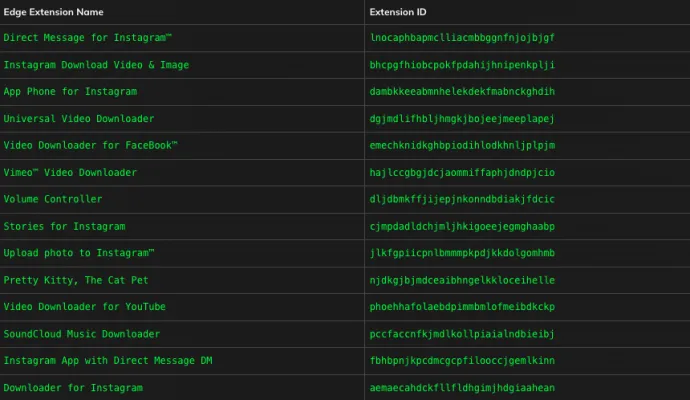
Task: Select App Phone for Instagram row name
Action: [70, 92]
